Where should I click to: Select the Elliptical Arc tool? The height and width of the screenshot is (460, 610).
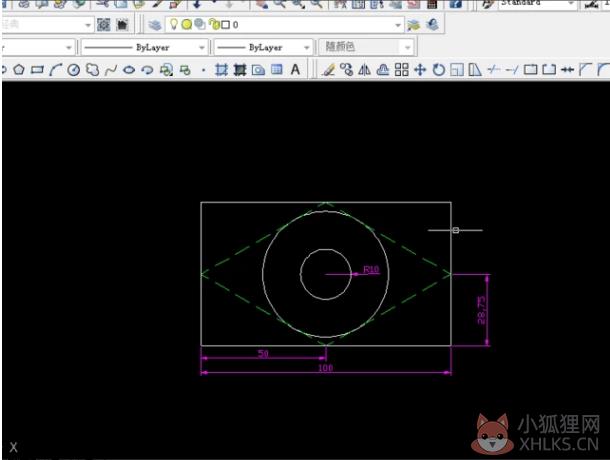[x=147, y=70]
